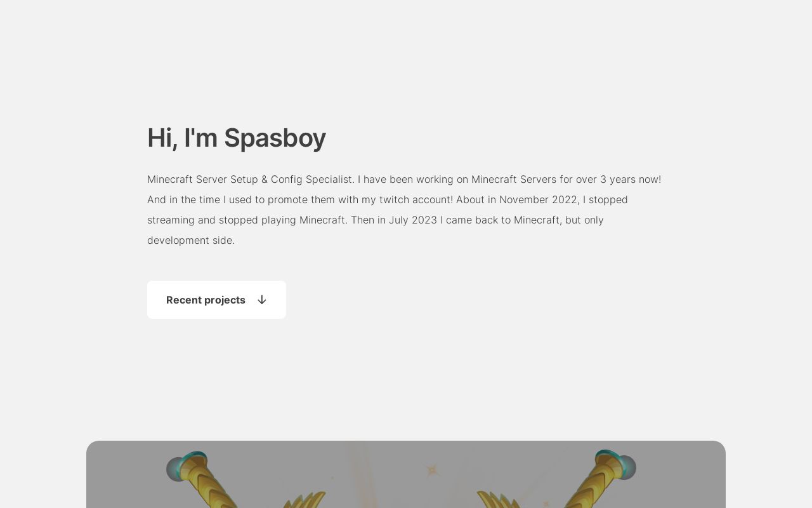812x508 pixels.
Task: Click the gray page background above the heading
Action: (x=406, y=63)
